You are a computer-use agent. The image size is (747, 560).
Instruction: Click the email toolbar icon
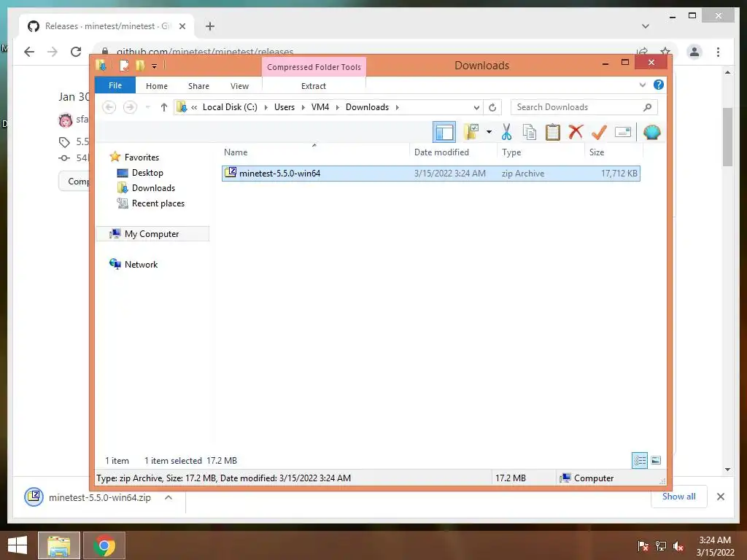(623, 132)
